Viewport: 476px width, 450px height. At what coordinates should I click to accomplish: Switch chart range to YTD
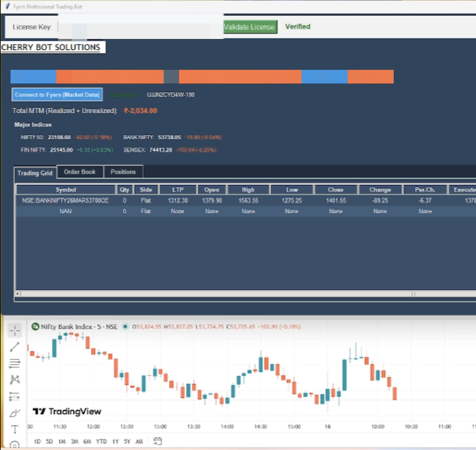[x=102, y=441]
